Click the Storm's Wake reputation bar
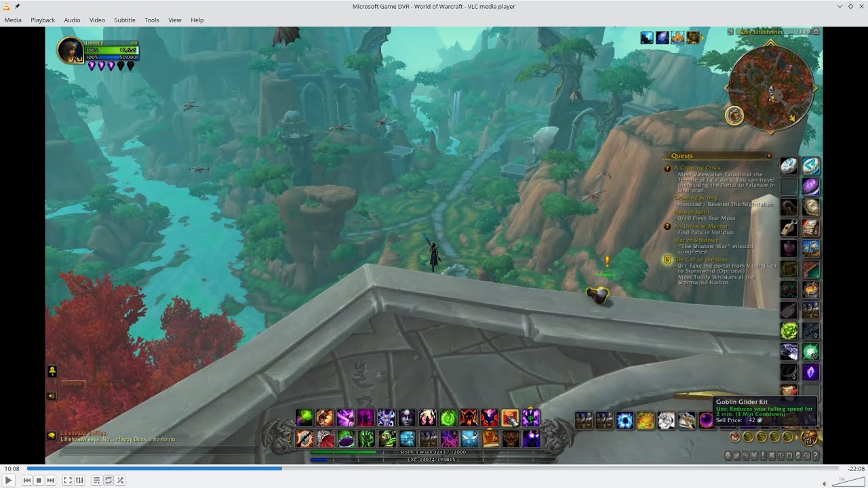 (x=432, y=452)
